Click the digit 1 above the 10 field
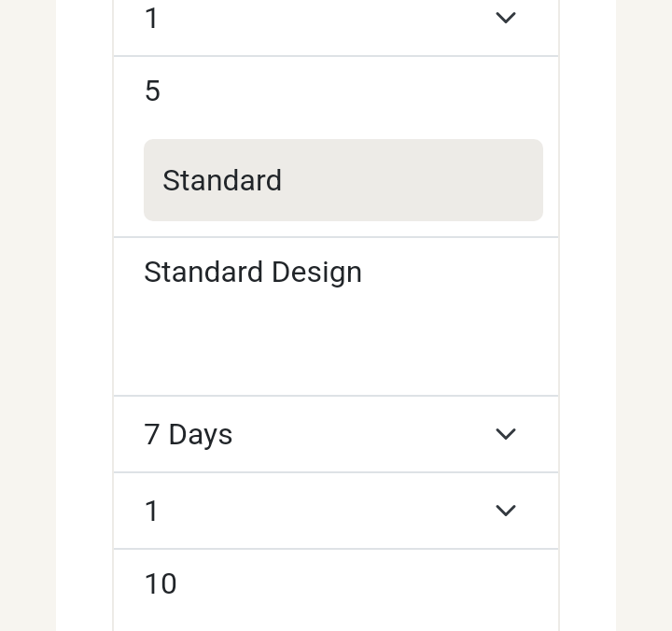Screen dimensions: 672x631 (152, 512)
